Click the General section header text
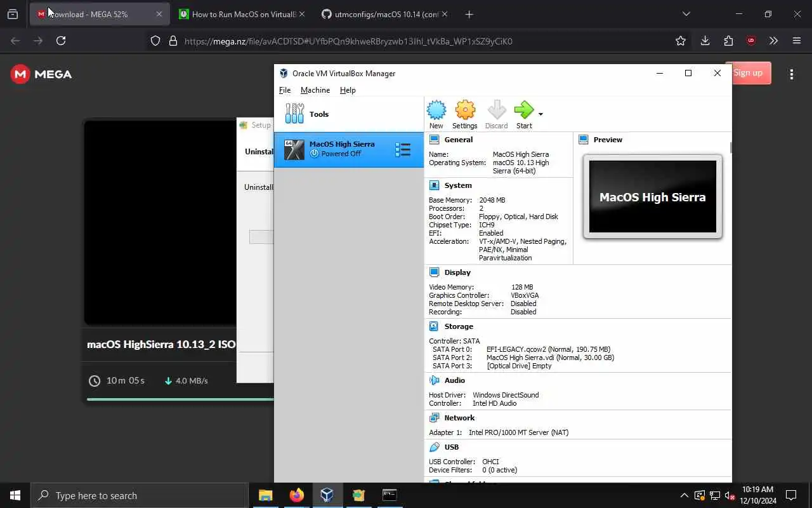812x508 pixels. point(459,140)
